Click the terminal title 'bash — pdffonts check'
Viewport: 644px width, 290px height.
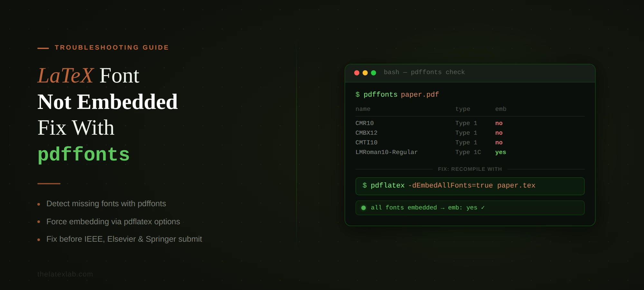tap(424, 72)
